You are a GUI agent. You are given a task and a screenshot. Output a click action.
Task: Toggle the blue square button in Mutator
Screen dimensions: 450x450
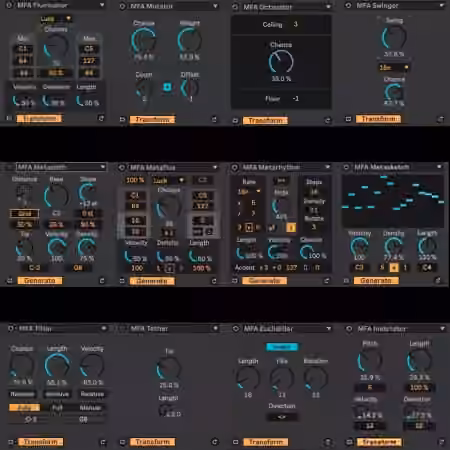(167, 87)
